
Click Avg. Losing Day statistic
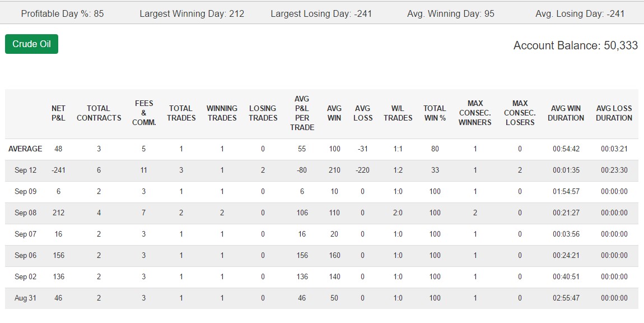point(580,13)
